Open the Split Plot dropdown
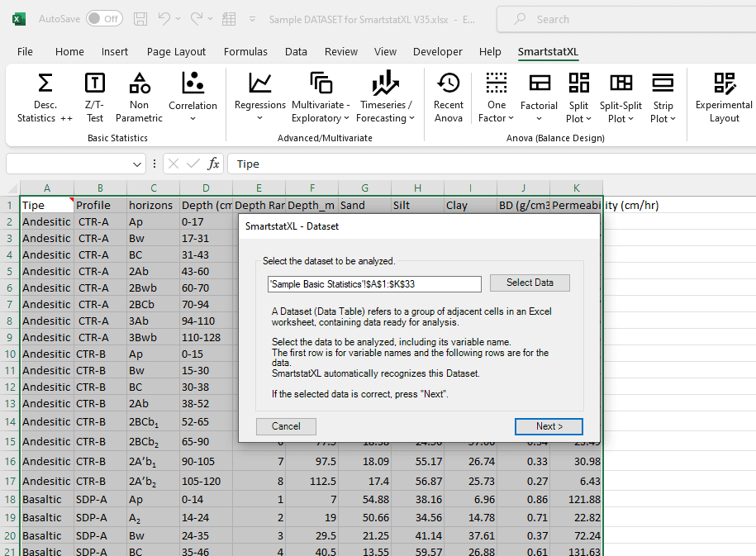756x556 pixels. pyautogui.click(x=578, y=97)
